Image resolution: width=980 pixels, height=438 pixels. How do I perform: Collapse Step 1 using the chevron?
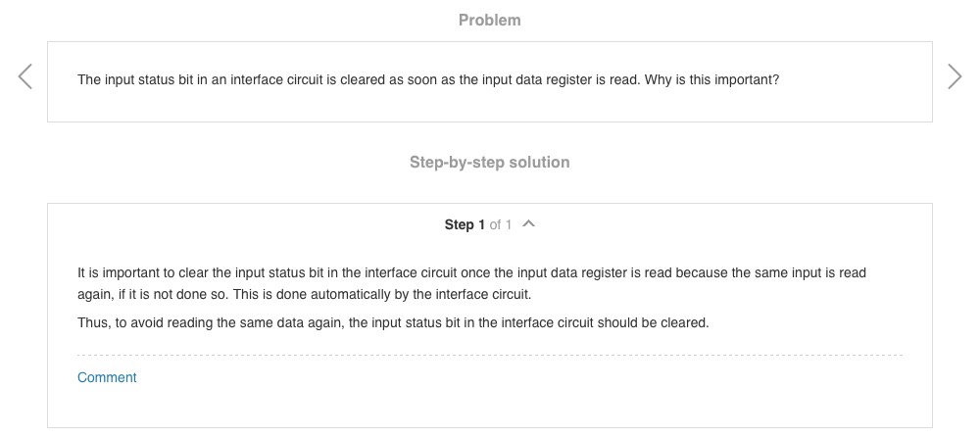[529, 224]
